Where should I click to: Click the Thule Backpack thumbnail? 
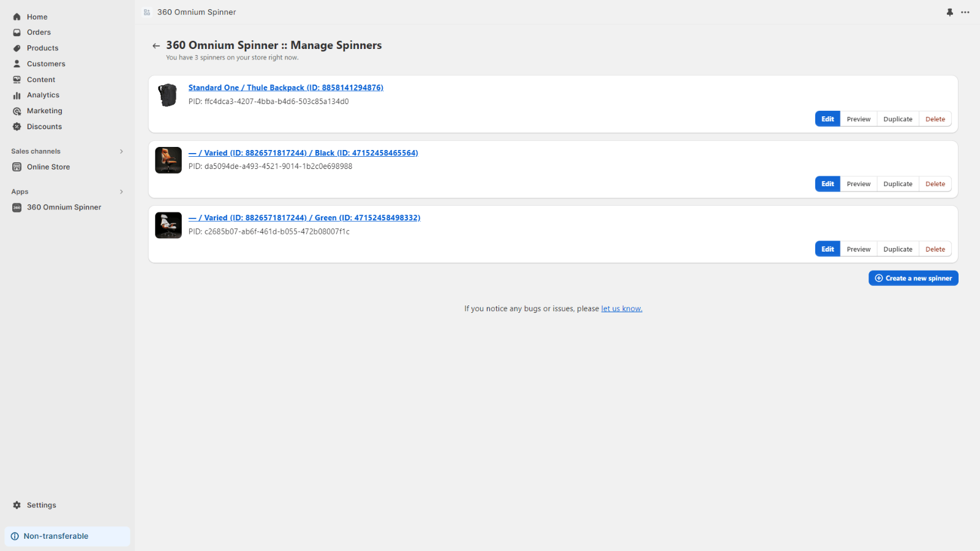pos(168,95)
